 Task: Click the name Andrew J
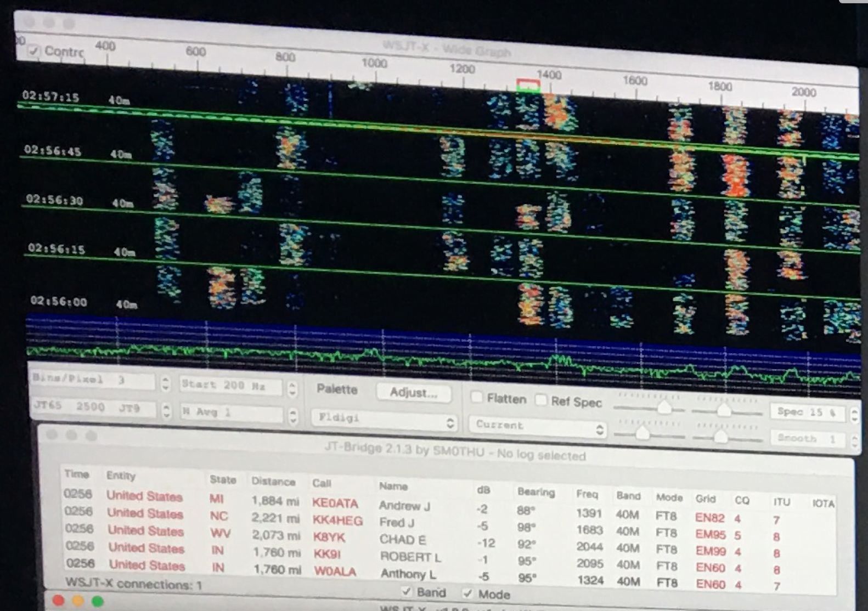[x=404, y=506]
